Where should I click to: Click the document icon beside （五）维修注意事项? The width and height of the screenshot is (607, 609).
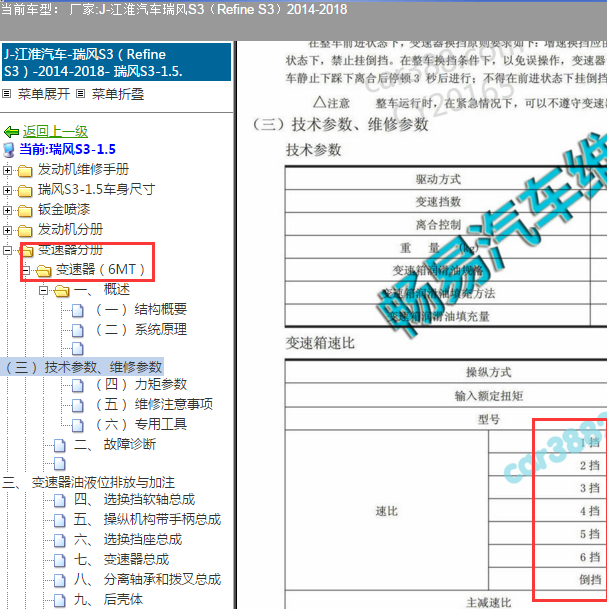click(78, 405)
